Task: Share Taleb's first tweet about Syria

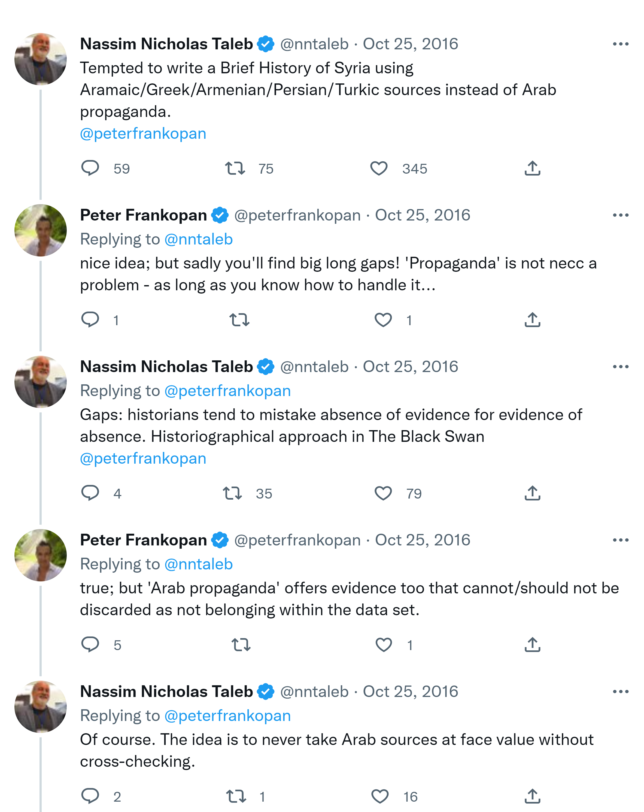Action: tap(532, 168)
